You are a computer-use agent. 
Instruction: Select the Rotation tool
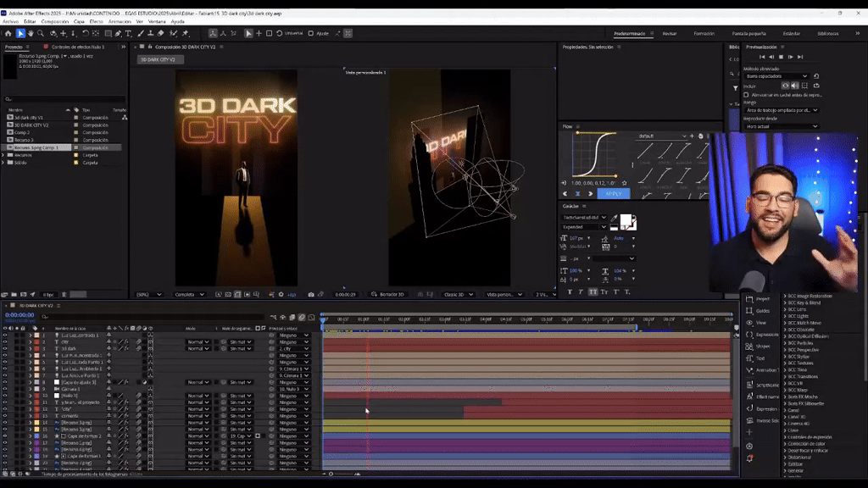click(x=85, y=33)
